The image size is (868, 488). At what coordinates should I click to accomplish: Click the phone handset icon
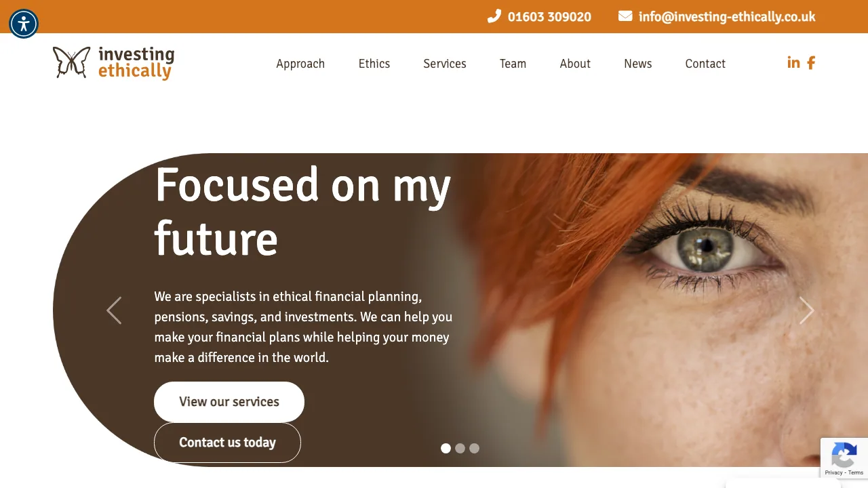(x=494, y=16)
